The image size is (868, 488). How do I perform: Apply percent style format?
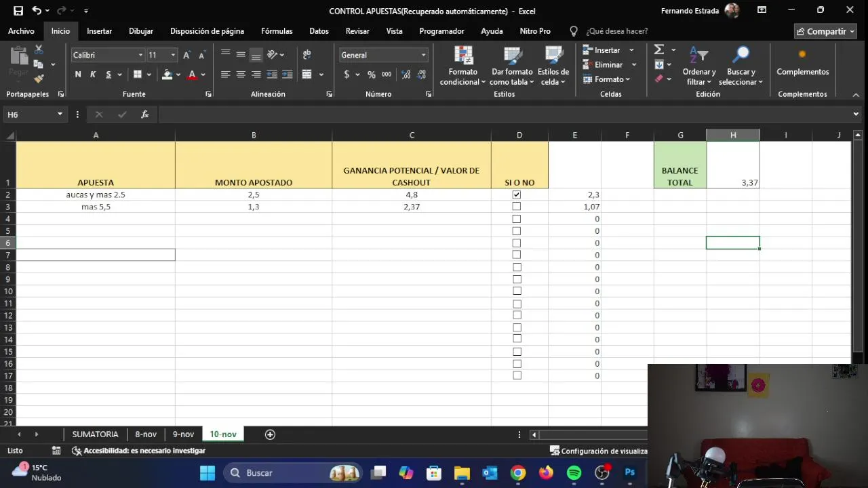[x=371, y=75]
